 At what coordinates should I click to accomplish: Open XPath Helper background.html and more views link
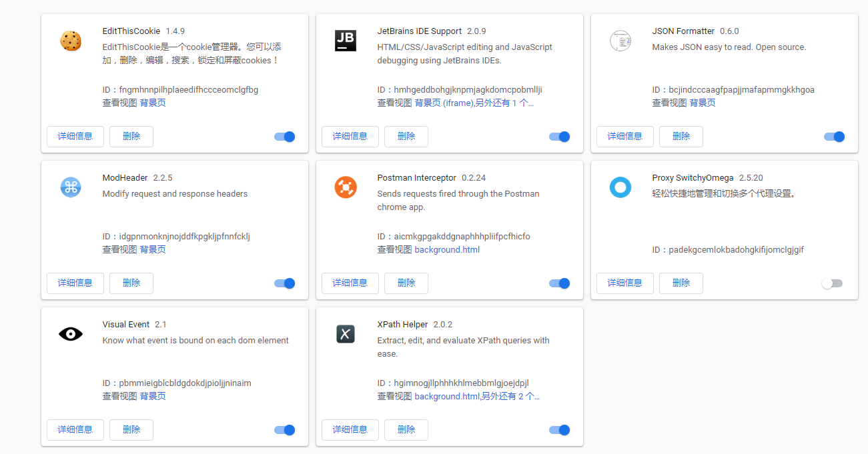476,396
